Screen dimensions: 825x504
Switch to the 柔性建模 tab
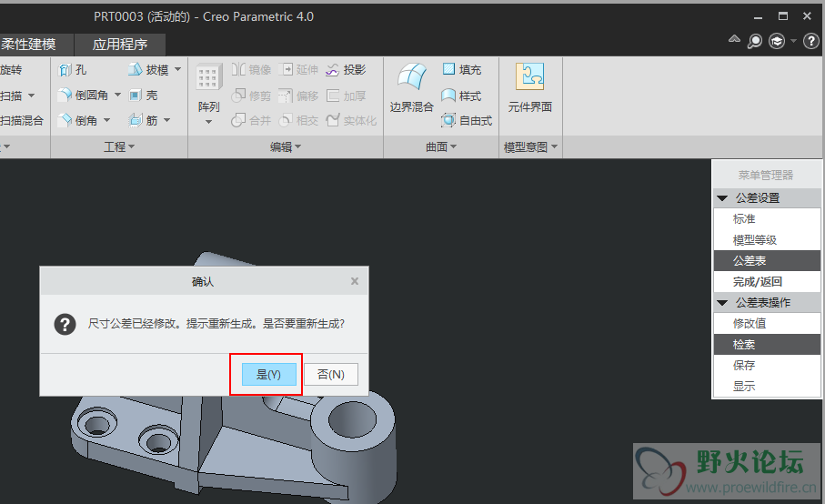[x=28, y=45]
